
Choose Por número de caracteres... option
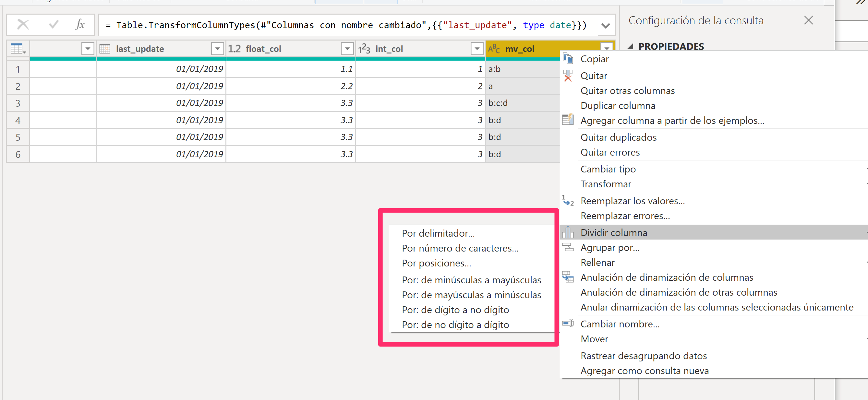[x=472, y=248]
